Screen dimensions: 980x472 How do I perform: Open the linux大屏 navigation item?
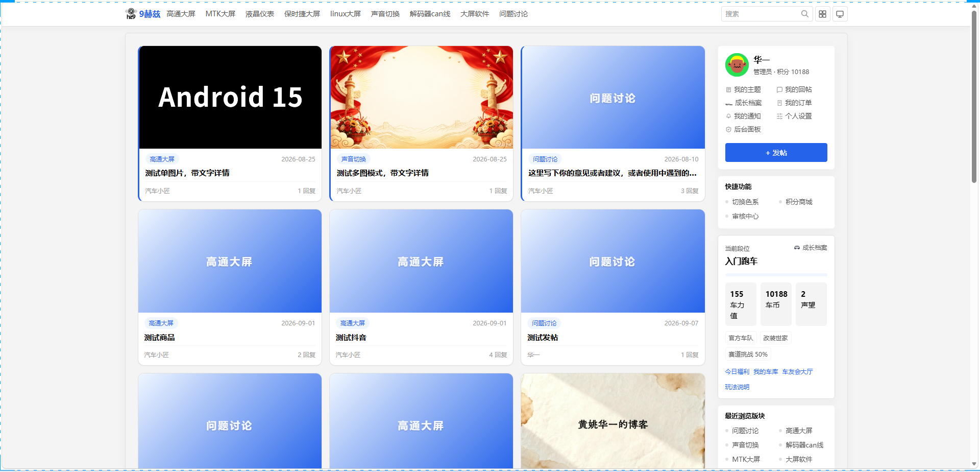pyautogui.click(x=346, y=14)
